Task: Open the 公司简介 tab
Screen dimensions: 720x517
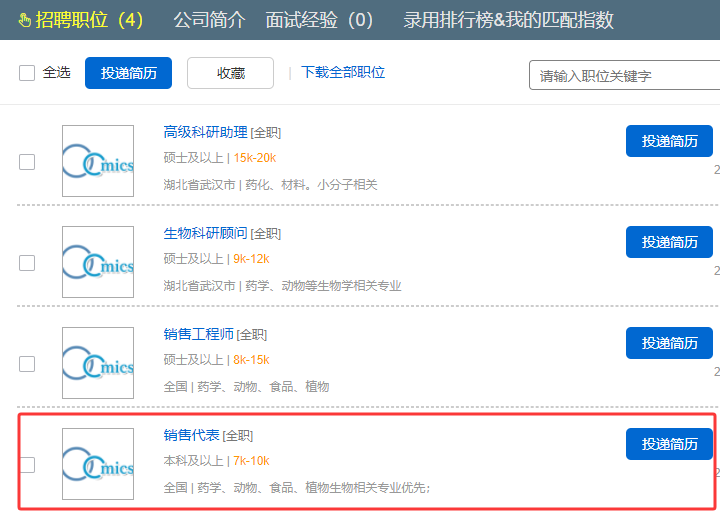Action: coord(211,20)
